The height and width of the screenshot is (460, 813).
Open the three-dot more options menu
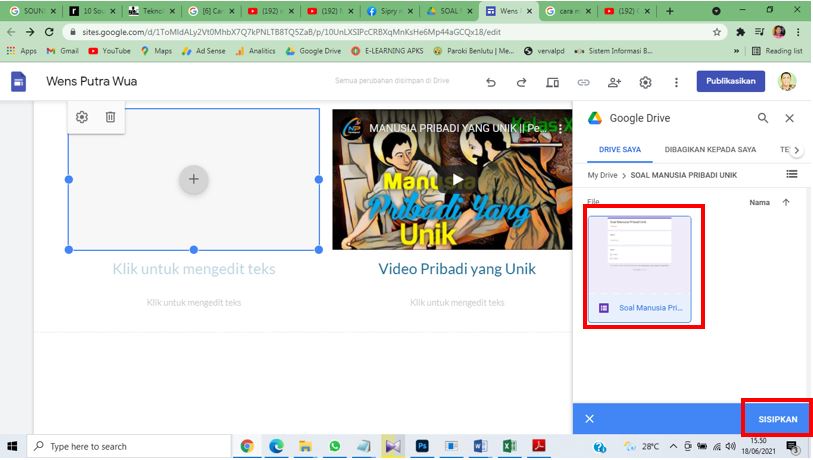(677, 82)
